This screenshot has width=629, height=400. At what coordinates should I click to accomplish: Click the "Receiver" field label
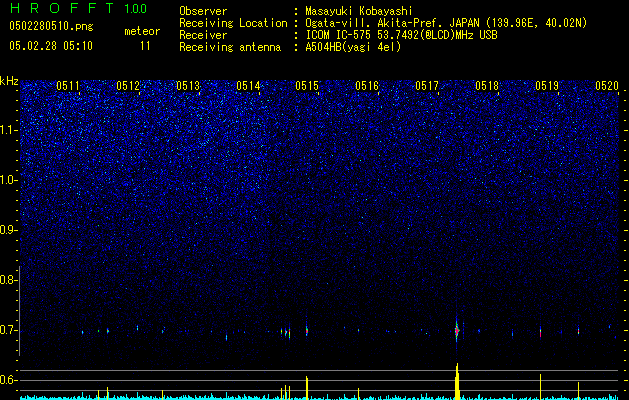[x=203, y=35]
